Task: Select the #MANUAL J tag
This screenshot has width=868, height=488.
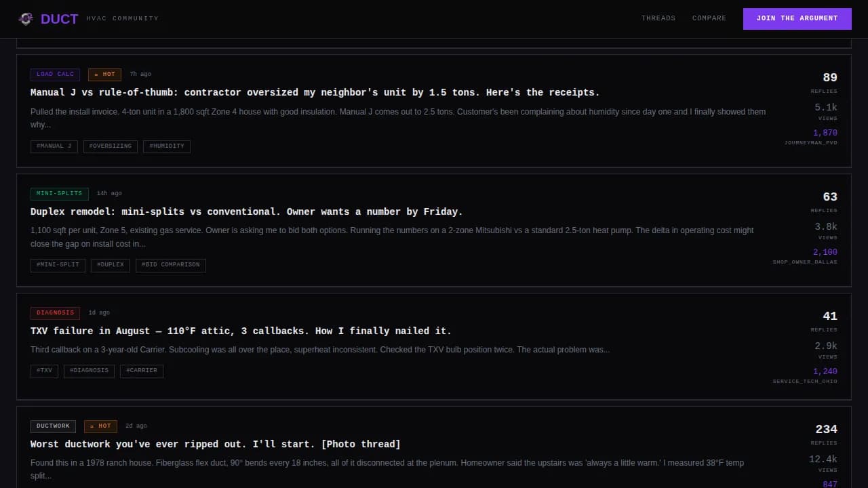Action: [x=54, y=146]
